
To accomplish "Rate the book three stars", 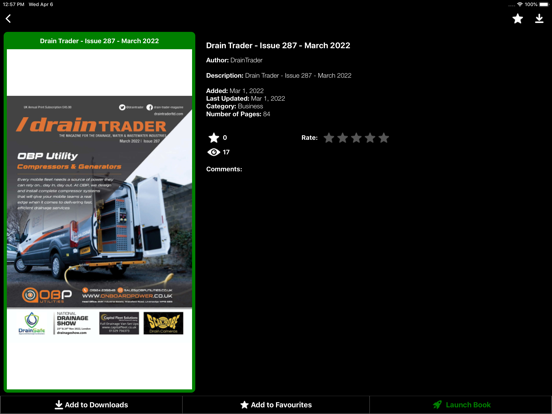I will point(356,138).
